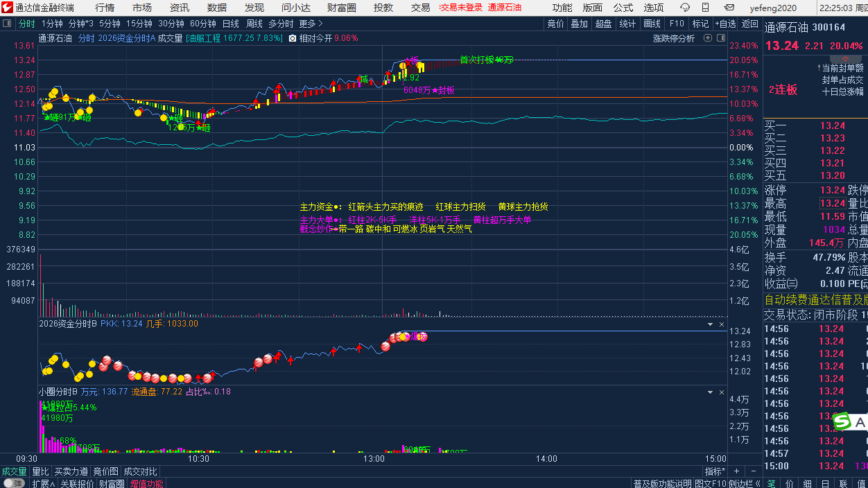This screenshot has width=868, height=488.
Task: Expand the 更多 period options
Action: pyautogui.click(x=311, y=24)
